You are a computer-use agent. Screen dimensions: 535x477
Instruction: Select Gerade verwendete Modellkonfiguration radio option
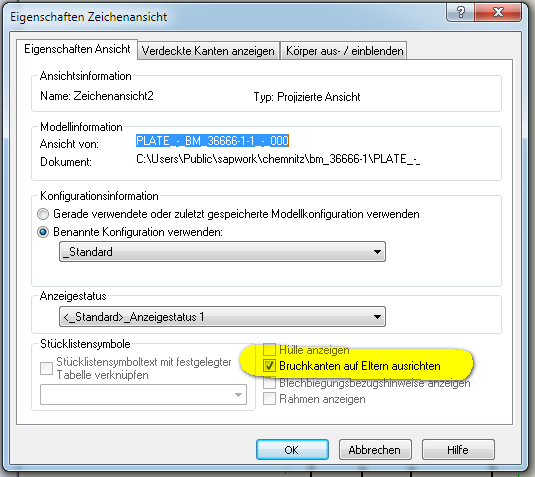coord(43,214)
